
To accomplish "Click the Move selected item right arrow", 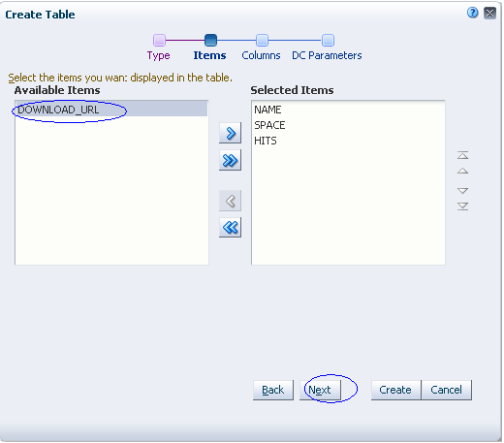I will point(230,133).
